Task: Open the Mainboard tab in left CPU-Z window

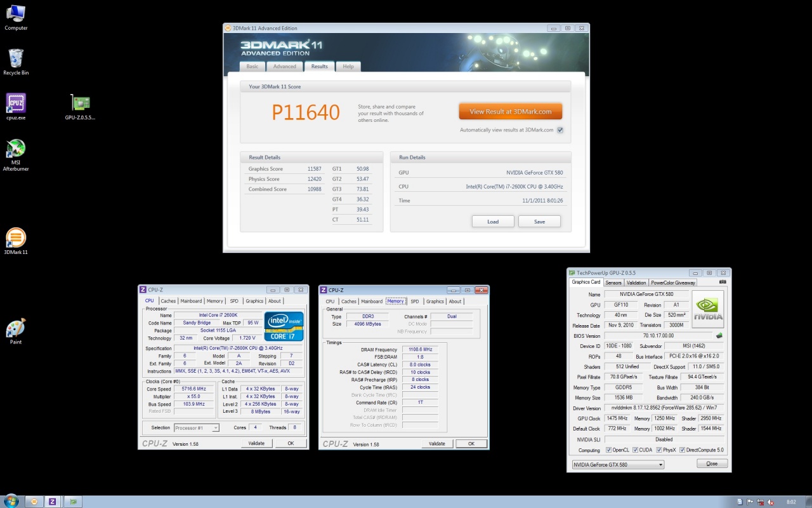Action: (191, 301)
